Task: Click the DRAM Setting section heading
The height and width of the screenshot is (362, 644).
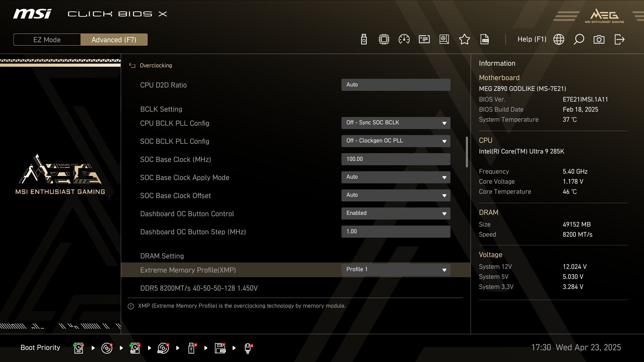Action: click(162, 256)
